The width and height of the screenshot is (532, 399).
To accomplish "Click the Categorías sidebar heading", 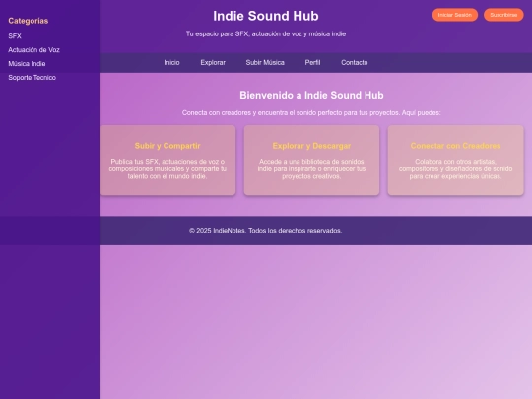I will tap(29, 21).
